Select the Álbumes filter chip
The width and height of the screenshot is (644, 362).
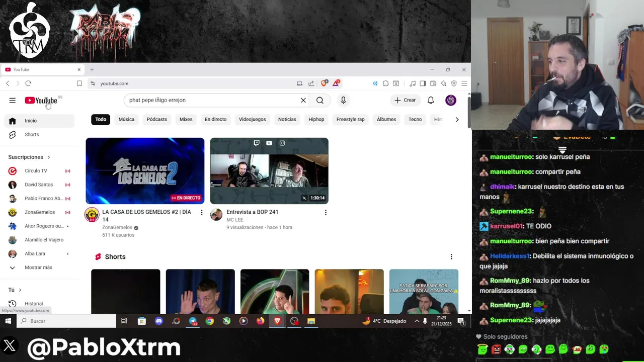(x=386, y=119)
